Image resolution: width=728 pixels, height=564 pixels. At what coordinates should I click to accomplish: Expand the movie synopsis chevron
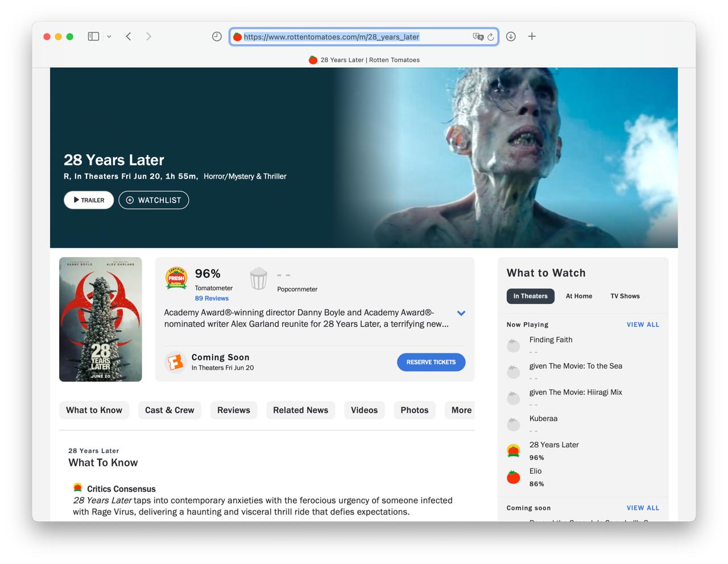(461, 313)
